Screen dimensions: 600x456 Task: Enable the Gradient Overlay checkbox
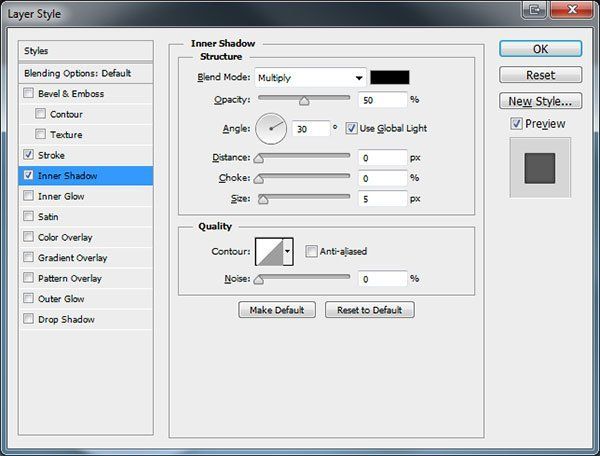[28, 257]
